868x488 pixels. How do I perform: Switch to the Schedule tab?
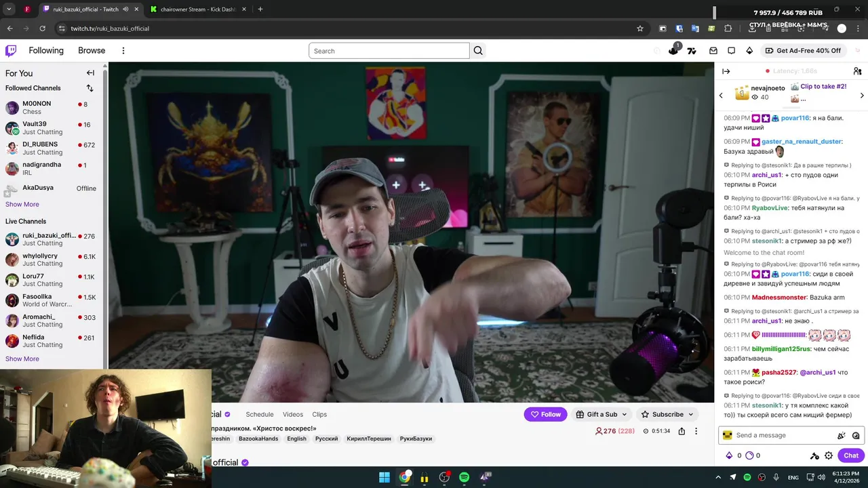(260, 414)
